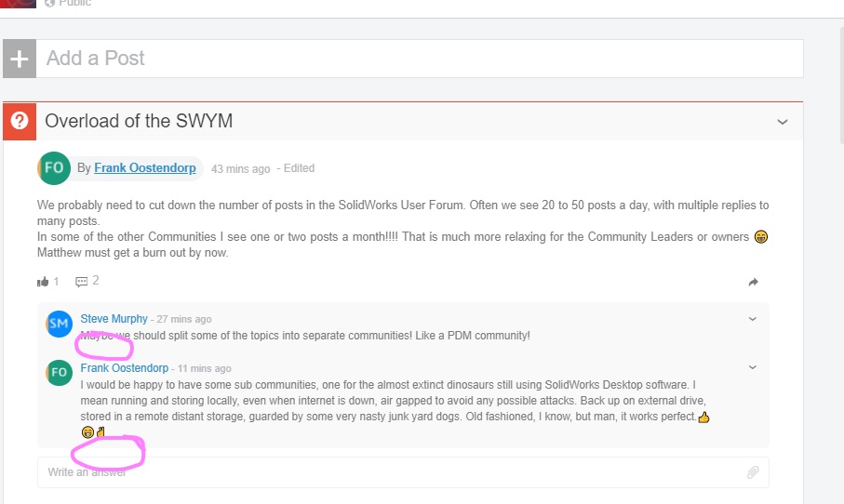This screenshot has height=504, width=844.
Task: Attach a file using the paperclip icon
Action: [753, 472]
